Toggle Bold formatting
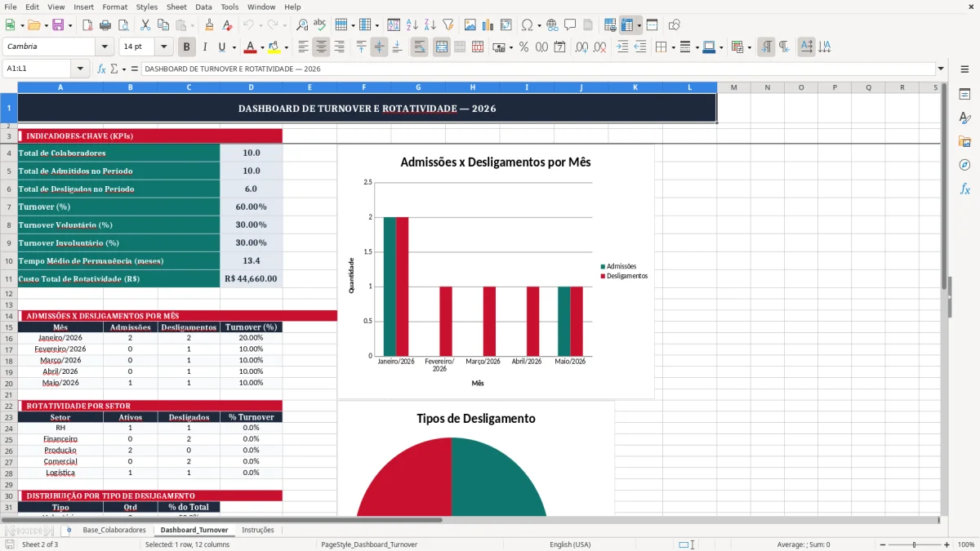980x551 pixels. click(x=186, y=47)
